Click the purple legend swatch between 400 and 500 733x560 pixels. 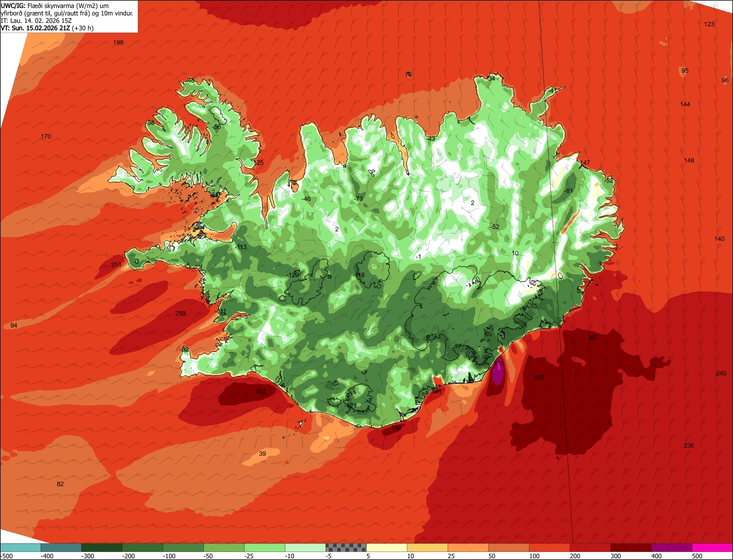[x=672, y=547]
